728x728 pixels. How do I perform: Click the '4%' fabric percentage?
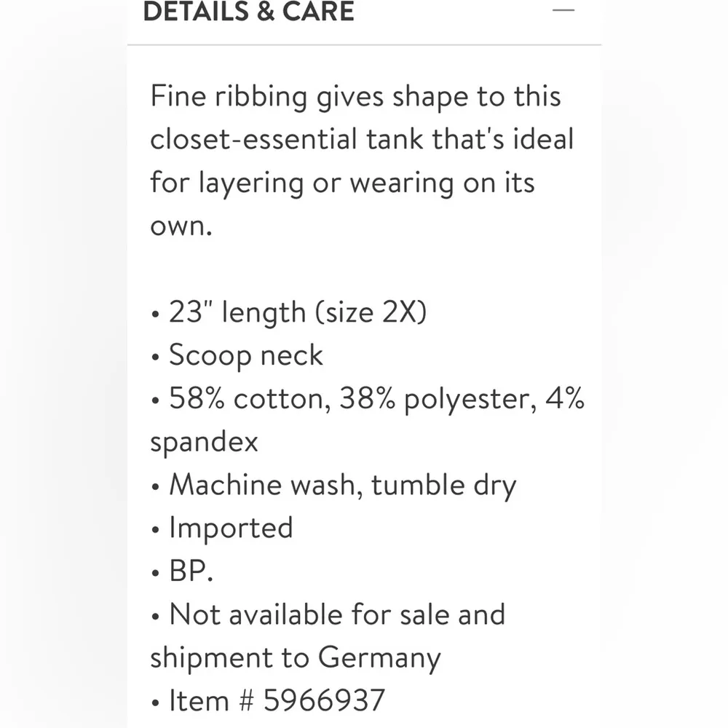click(565, 398)
